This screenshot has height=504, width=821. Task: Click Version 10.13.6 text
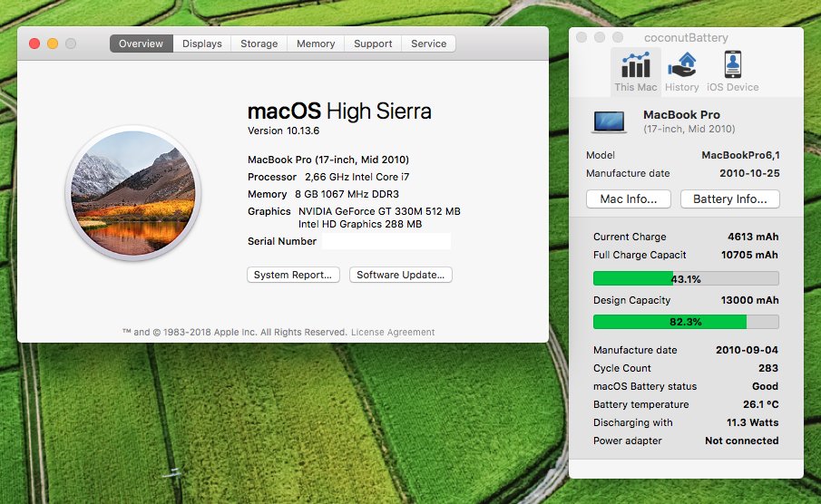(x=283, y=131)
